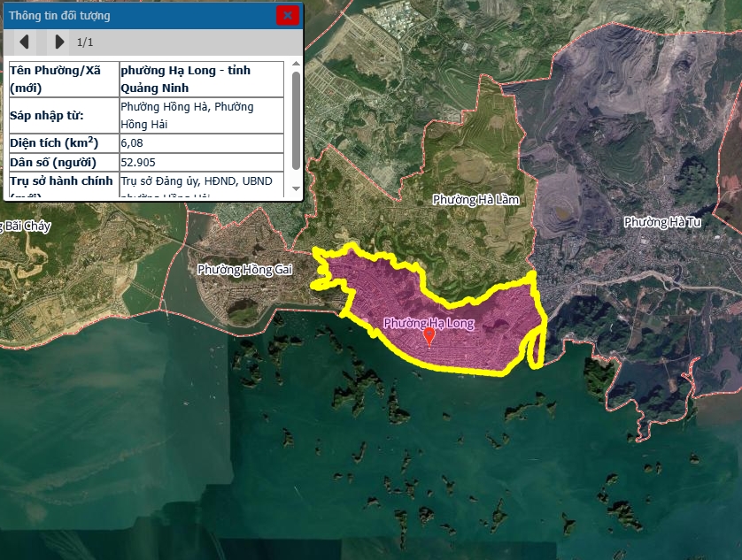Close the Thông tin đối tượng popup

coord(287,15)
